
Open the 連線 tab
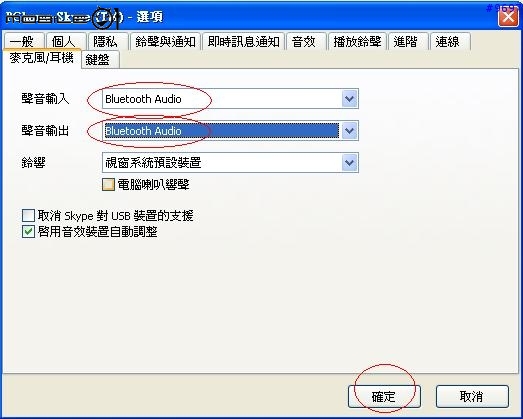[450, 41]
